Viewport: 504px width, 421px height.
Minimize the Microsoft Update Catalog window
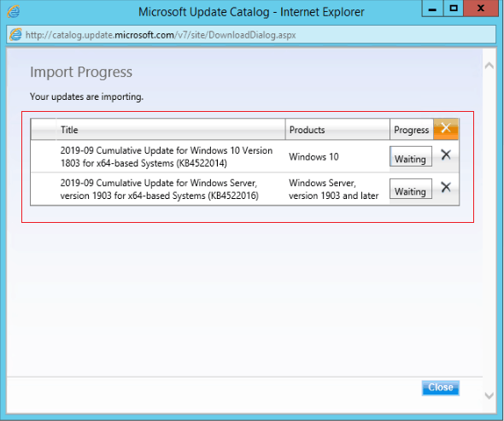pos(432,9)
